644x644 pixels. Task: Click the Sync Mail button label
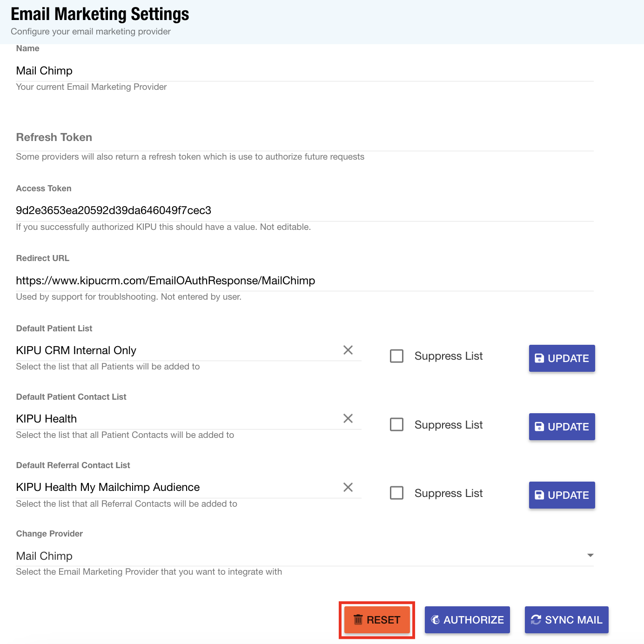point(573,620)
